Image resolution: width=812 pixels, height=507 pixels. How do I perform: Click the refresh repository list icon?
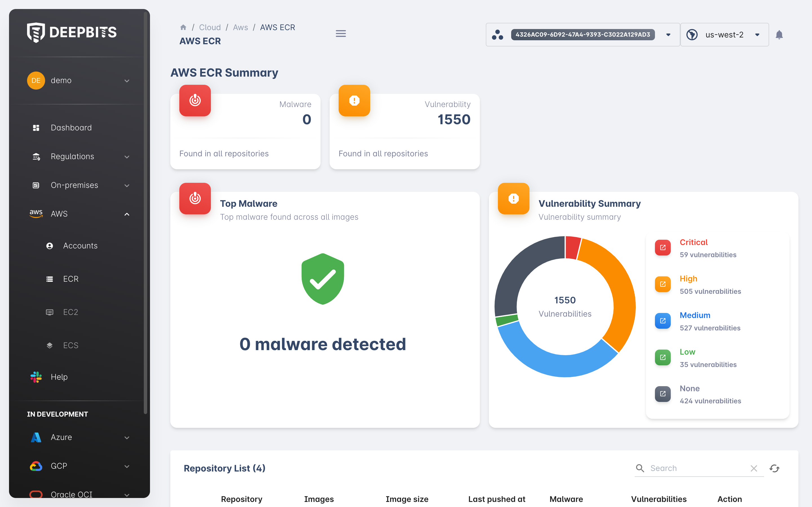(x=774, y=468)
